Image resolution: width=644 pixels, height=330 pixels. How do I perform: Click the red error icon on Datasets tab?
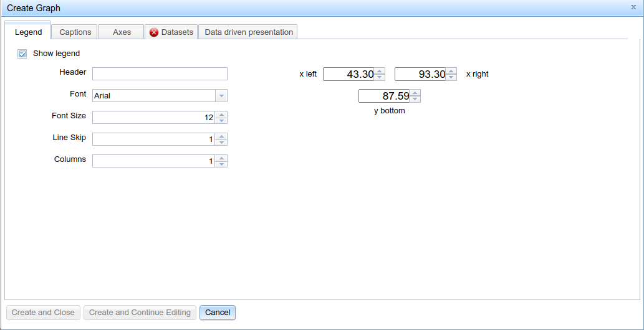point(154,32)
